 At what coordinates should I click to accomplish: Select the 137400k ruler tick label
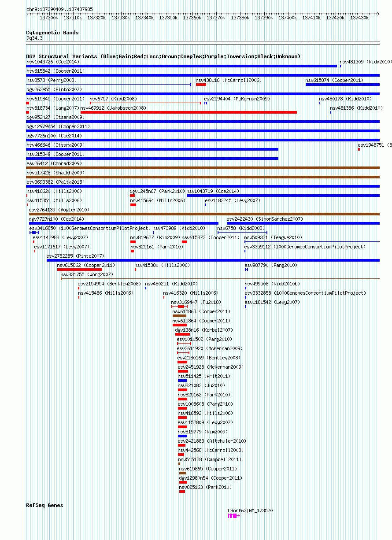[288, 18]
